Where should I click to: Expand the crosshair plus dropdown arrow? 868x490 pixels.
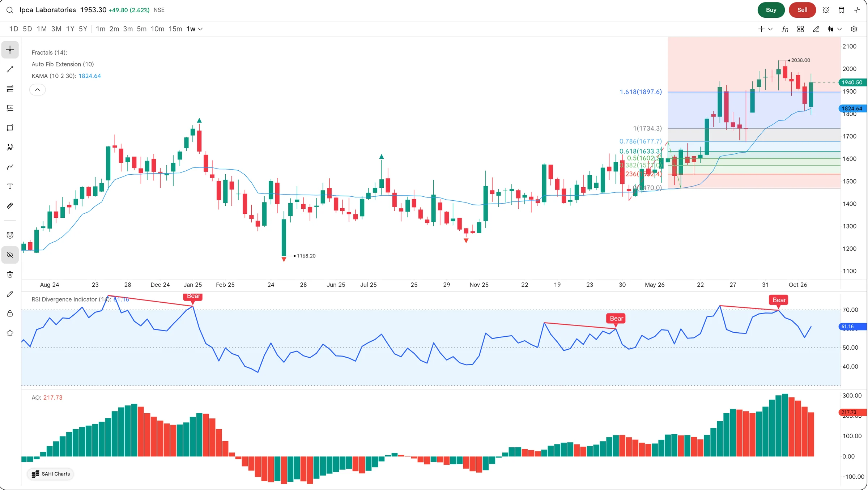tap(770, 29)
